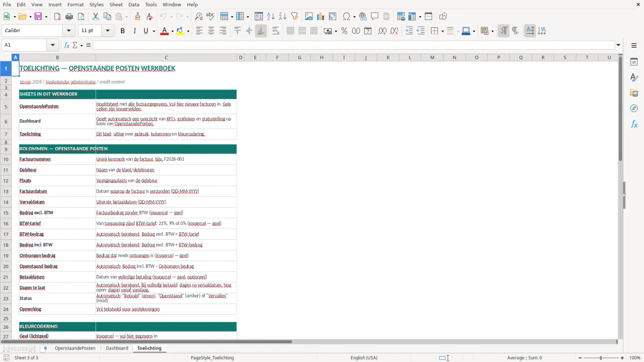Cut the selection with the scissors icon
Viewport: 644px width, 362px height.
pos(96,17)
